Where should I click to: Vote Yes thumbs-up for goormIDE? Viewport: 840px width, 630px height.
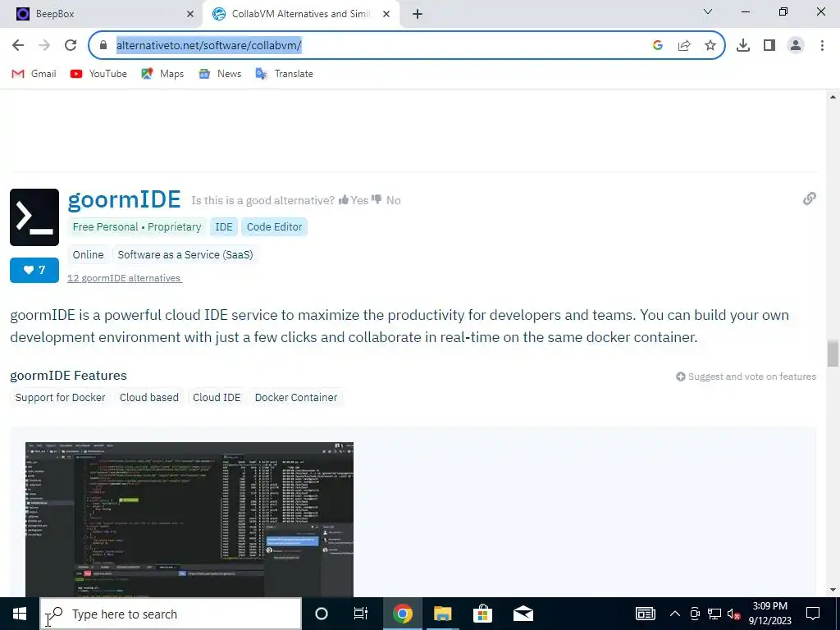point(354,200)
